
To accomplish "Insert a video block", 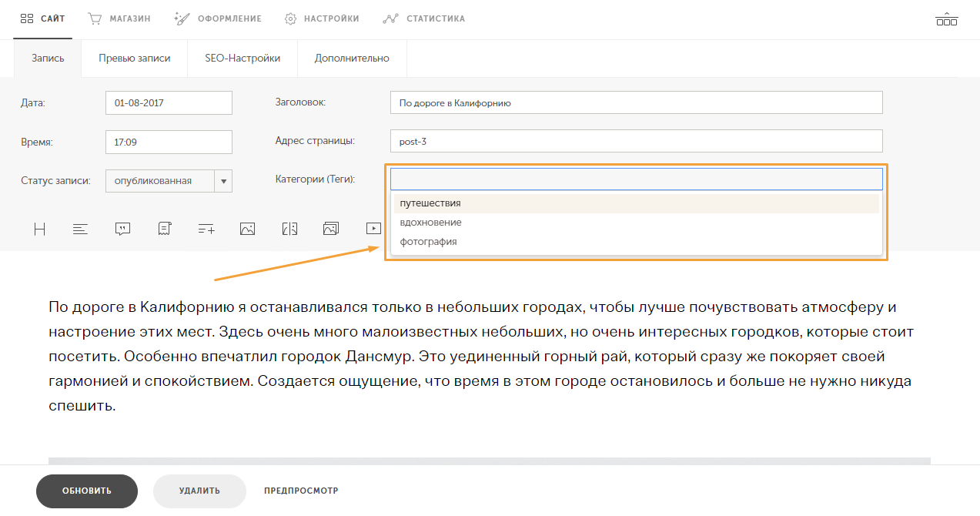I will tap(373, 229).
